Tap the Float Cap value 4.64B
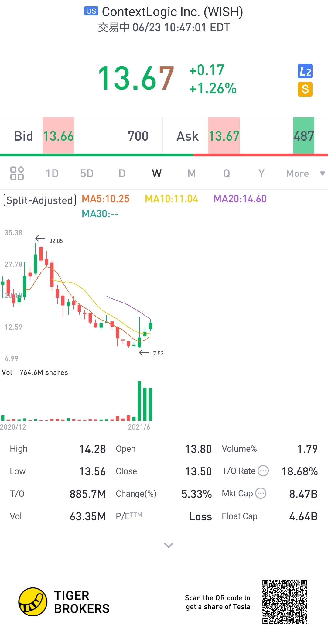This screenshot has height=644, width=328. click(303, 516)
